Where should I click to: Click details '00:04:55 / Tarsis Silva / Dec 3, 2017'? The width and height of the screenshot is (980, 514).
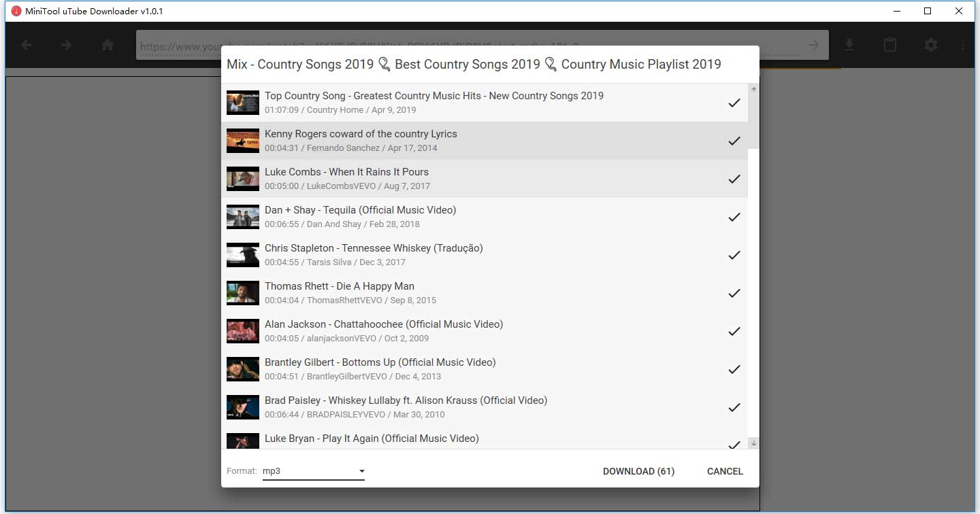[335, 262]
